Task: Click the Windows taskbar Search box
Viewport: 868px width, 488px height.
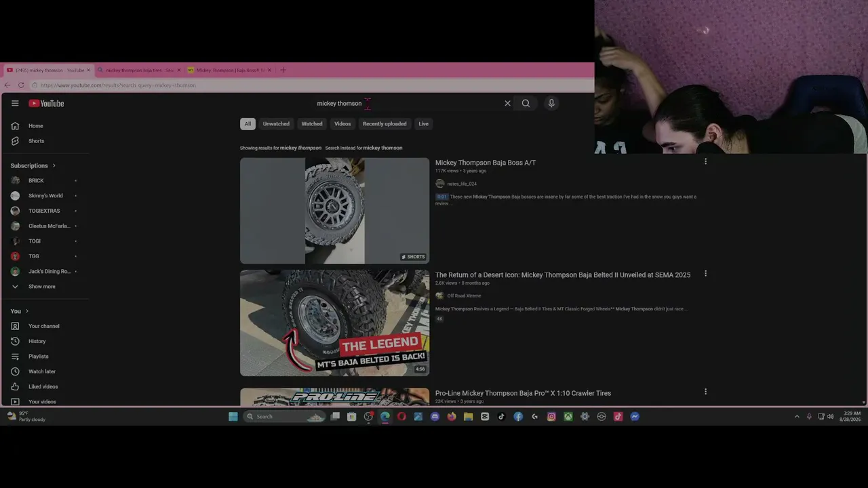Action: [285, 416]
